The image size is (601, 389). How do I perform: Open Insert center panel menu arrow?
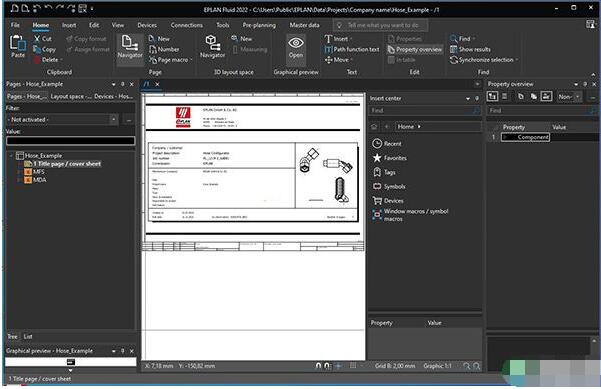pyautogui.click(x=468, y=98)
